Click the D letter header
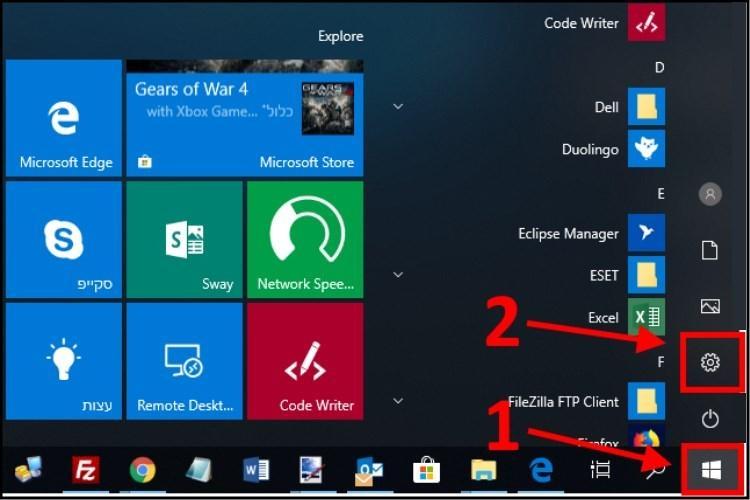 (x=659, y=67)
